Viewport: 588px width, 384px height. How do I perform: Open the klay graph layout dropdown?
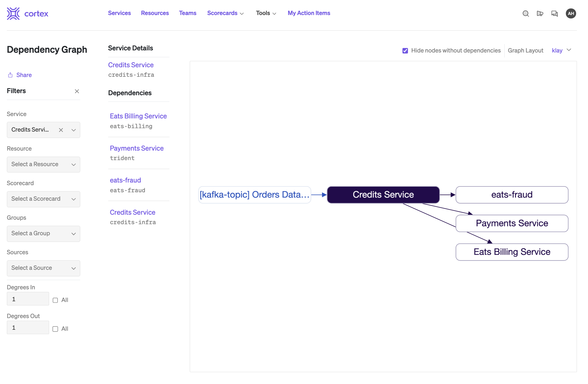point(561,50)
